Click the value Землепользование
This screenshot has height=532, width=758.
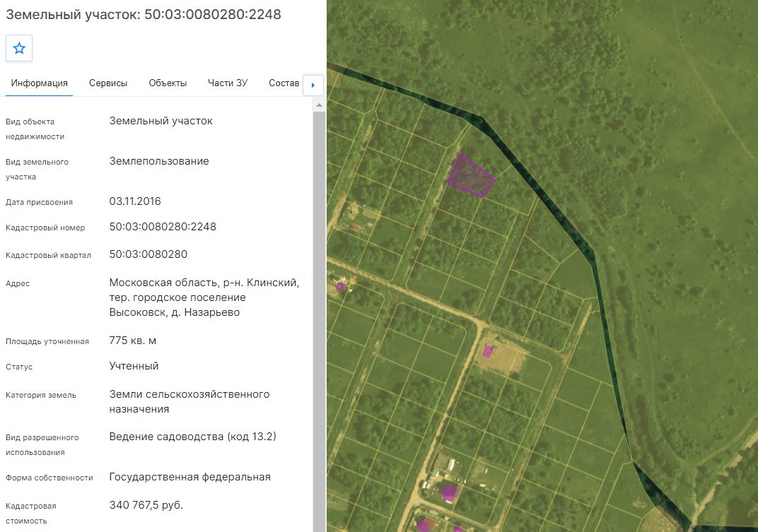click(x=159, y=161)
